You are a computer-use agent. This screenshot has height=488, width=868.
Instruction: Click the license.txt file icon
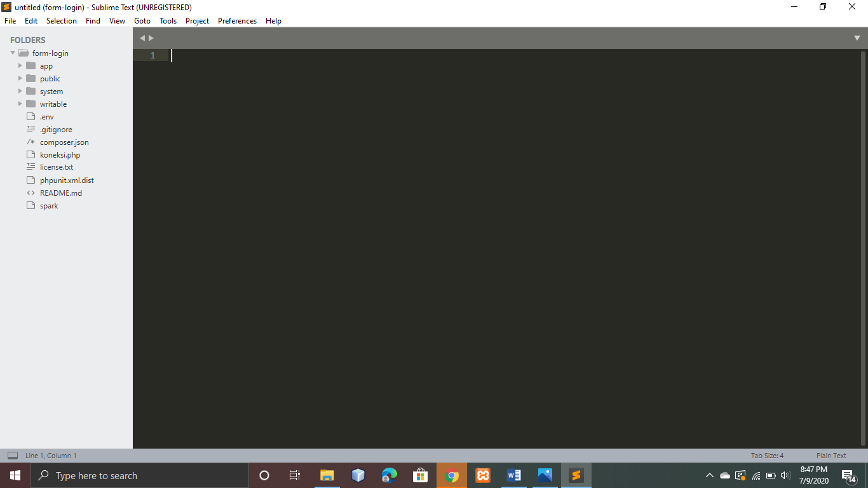[x=31, y=166]
